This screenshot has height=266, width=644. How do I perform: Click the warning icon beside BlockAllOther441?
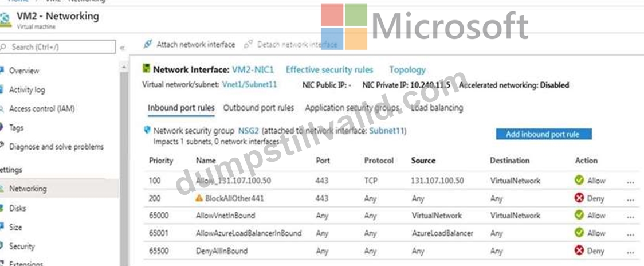coord(199,198)
